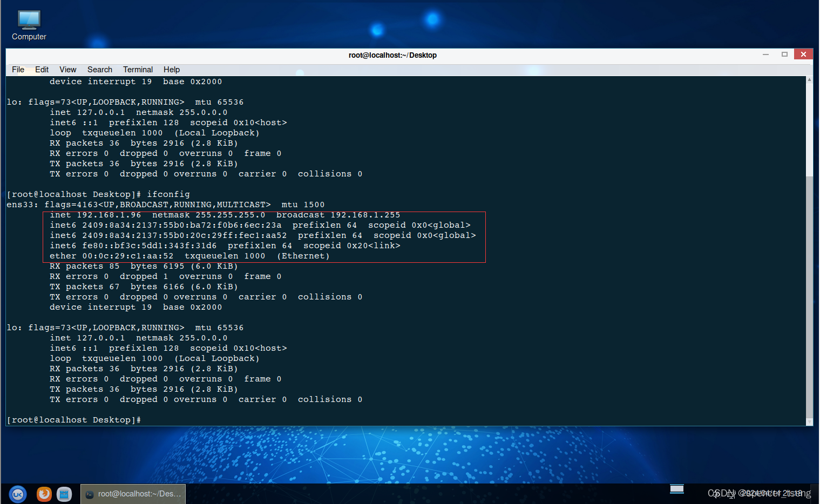Open the Edit menu

[42, 69]
